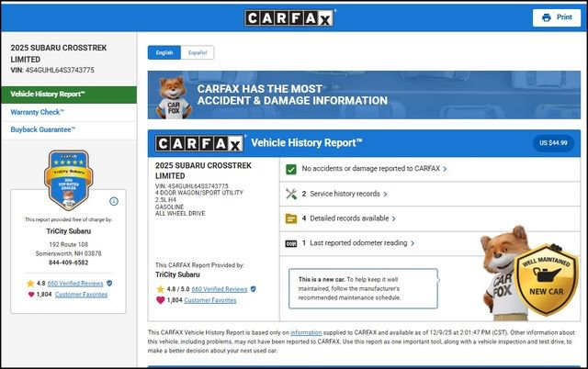Open sidebar 660 Verified Reviews link
The height and width of the screenshot is (369, 588).
click(x=75, y=283)
